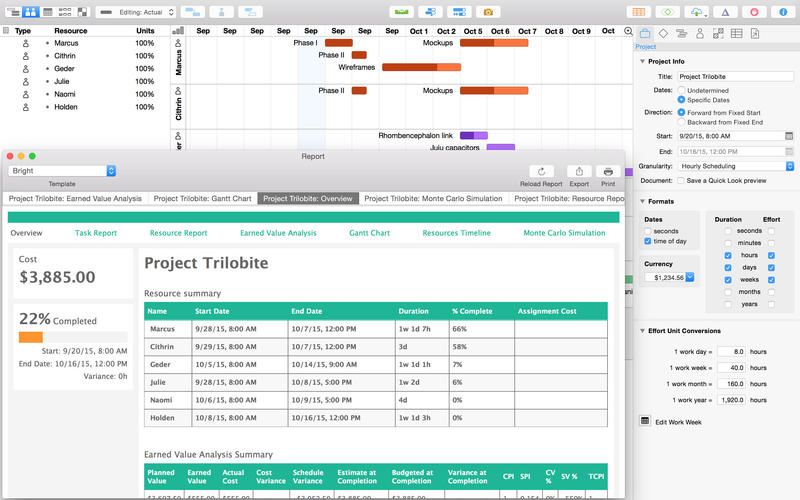Click the Export icon in Report window
800x500 pixels.
coord(579,172)
